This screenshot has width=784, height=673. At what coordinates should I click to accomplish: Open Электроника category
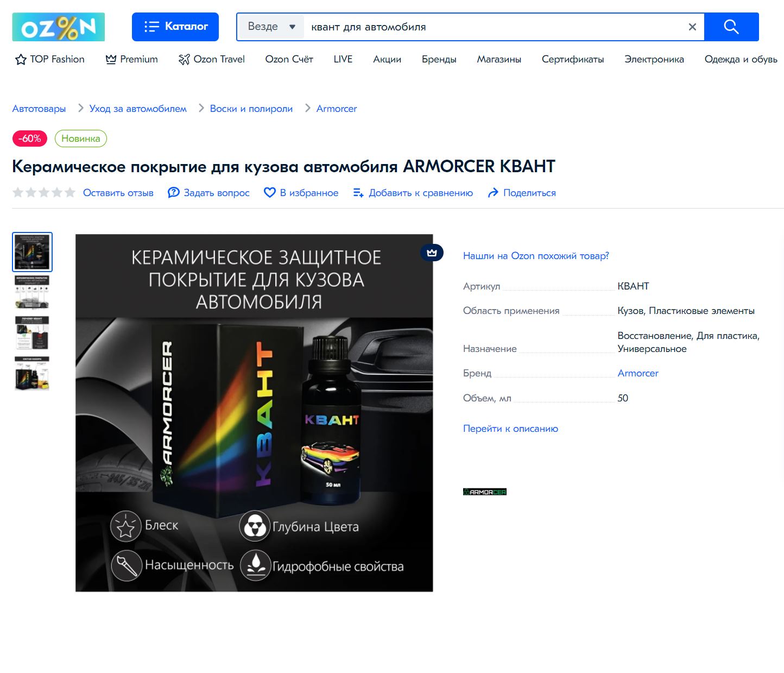(x=654, y=59)
